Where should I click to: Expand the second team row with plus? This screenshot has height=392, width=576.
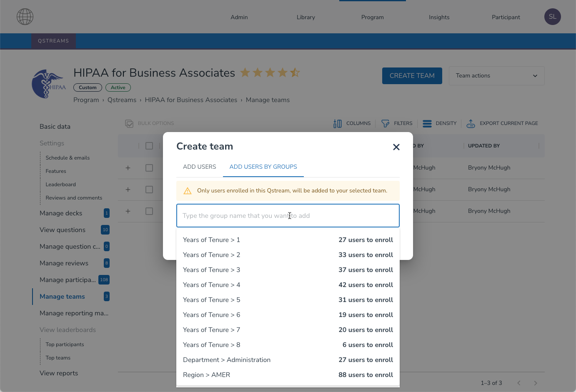[x=128, y=190]
